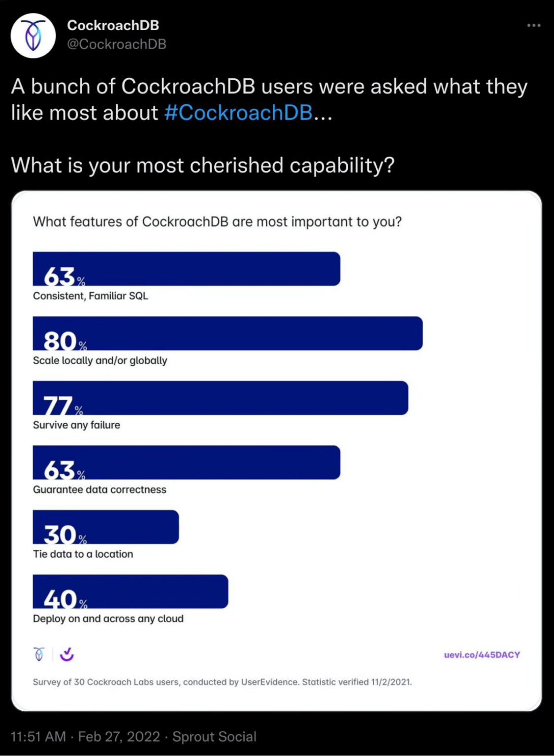Click the Feb 27, 2022 date

tap(119, 736)
